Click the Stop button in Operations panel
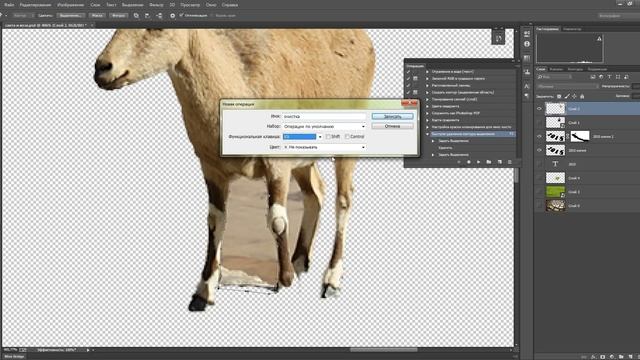Viewport: 640px width, 360px height. click(x=459, y=162)
